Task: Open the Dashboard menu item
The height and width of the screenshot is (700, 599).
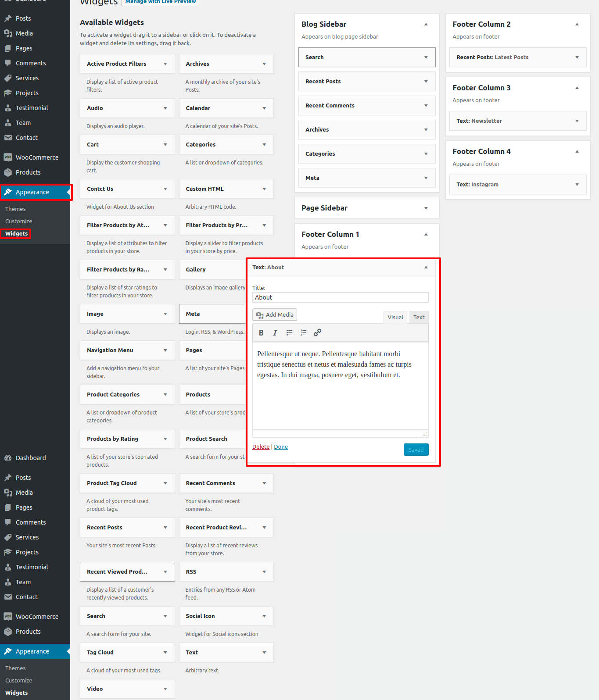Action: tap(31, 458)
